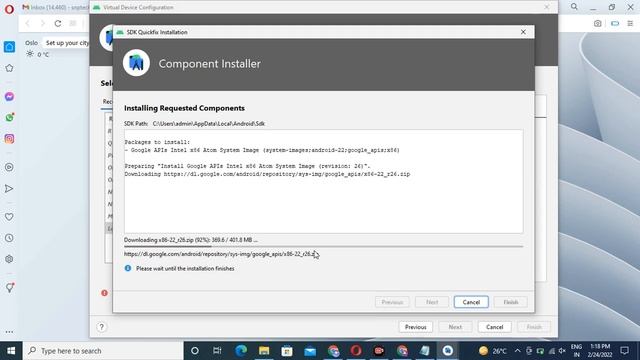
Task: Open Settings gear in Opera sidebar
Action: click(x=9, y=259)
